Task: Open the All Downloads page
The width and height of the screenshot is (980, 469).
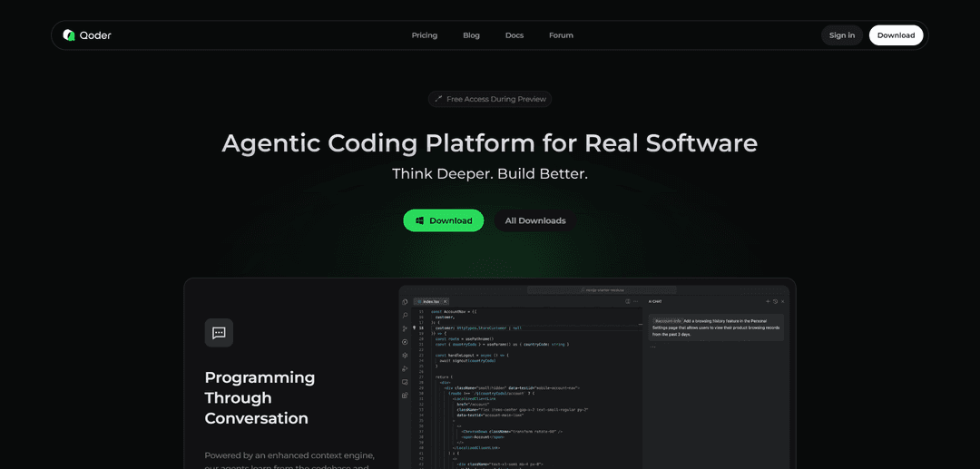Action: point(535,220)
